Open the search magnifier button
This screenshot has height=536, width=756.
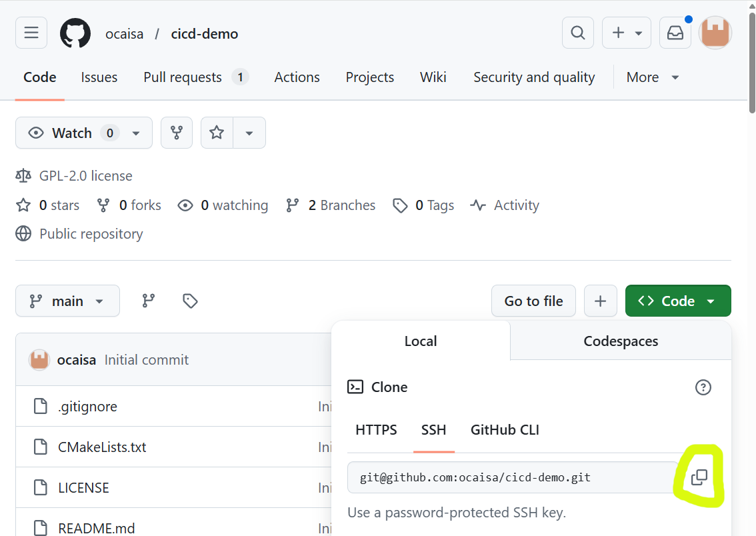[x=577, y=33]
